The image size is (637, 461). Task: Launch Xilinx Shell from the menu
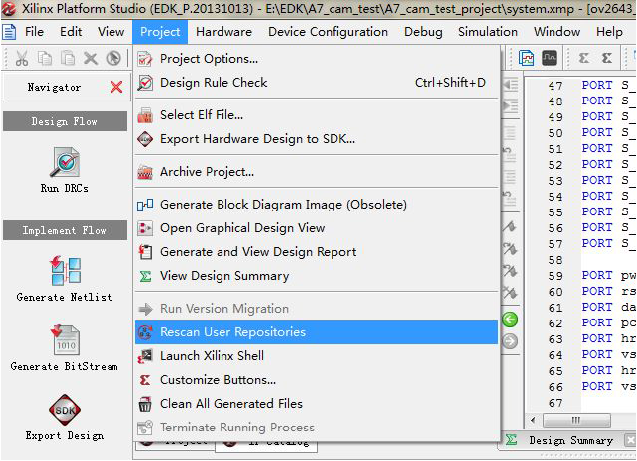click(212, 356)
